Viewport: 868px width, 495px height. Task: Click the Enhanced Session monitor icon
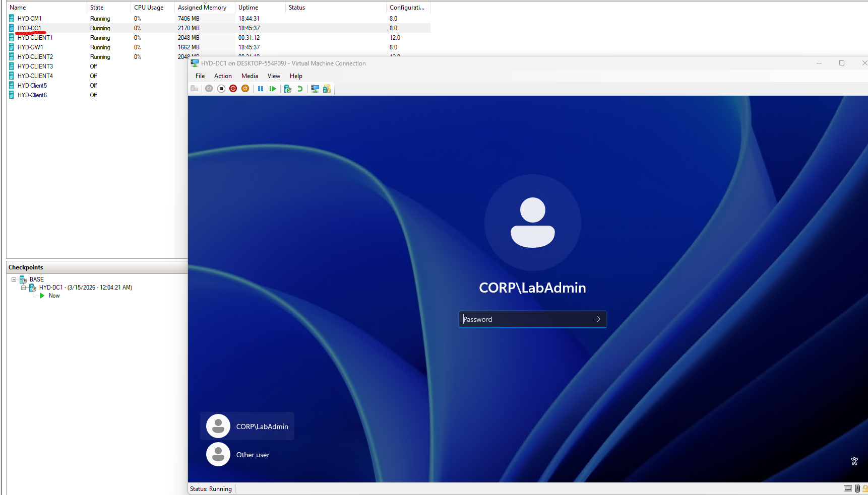pyautogui.click(x=315, y=89)
